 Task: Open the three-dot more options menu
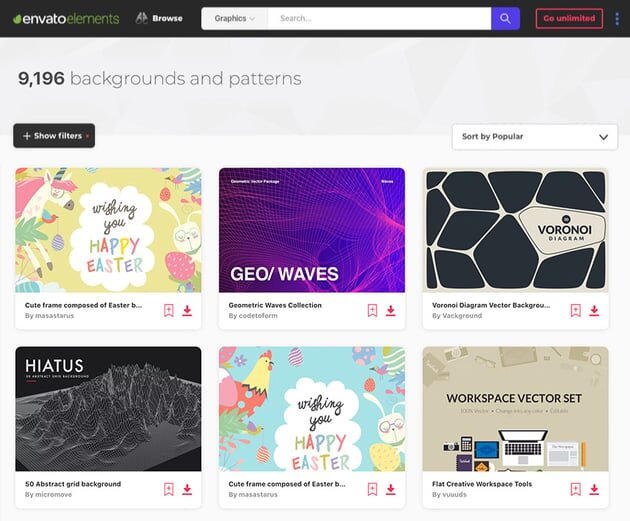(x=617, y=18)
